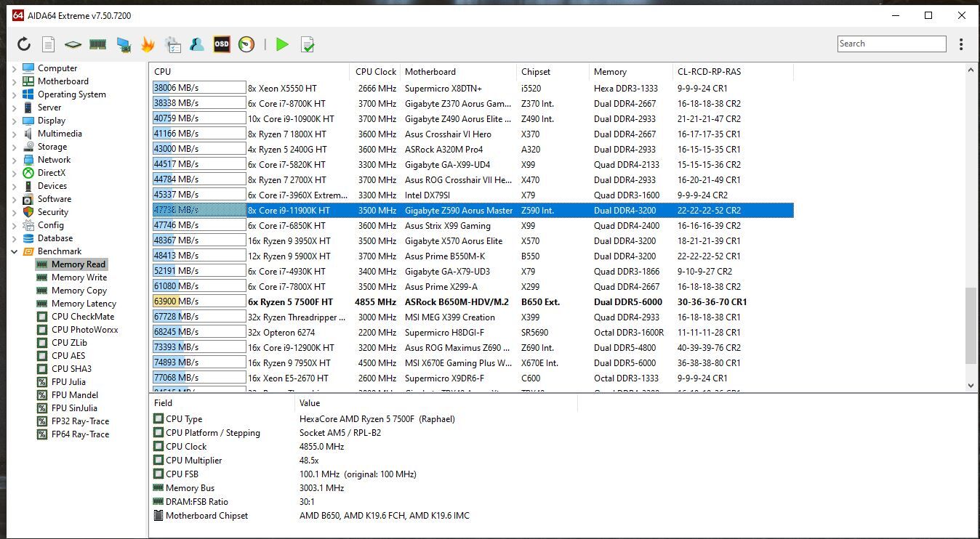980x539 pixels.
Task: Click the CPU Multiplier field row
Action: pos(364,461)
